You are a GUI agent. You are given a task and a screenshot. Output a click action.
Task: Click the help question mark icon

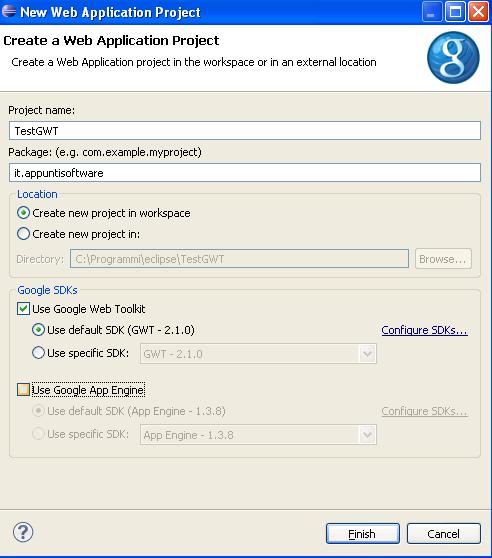click(x=23, y=532)
